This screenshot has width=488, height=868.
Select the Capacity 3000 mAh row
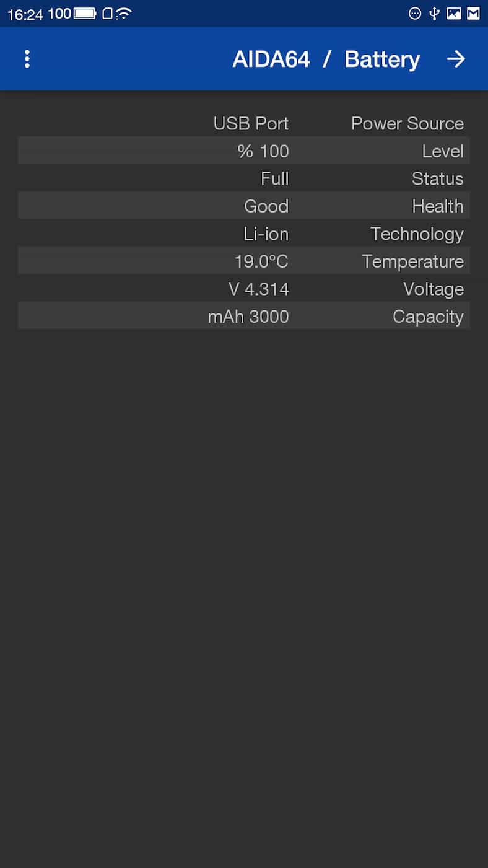pyautogui.click(x=244, y=316)
